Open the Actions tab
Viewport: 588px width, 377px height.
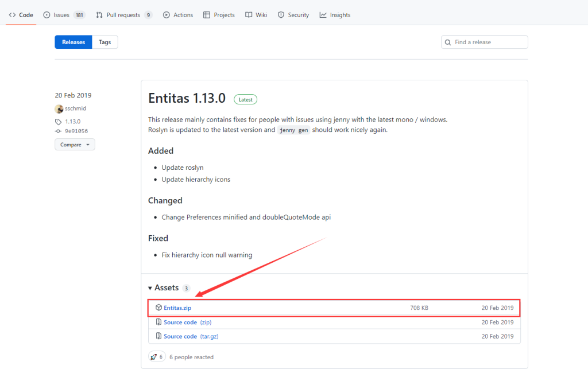point(178,15)
